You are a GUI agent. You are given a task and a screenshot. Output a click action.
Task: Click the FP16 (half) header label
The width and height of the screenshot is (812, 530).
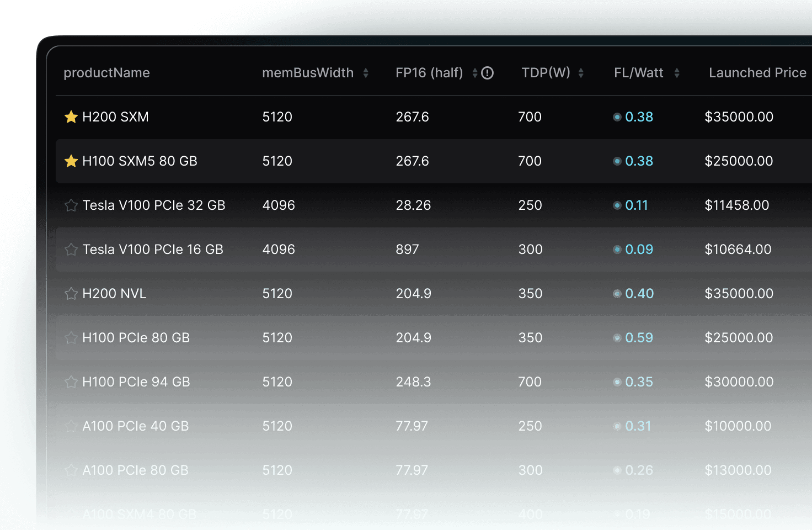pyautogui.click(x=429, y=73)
